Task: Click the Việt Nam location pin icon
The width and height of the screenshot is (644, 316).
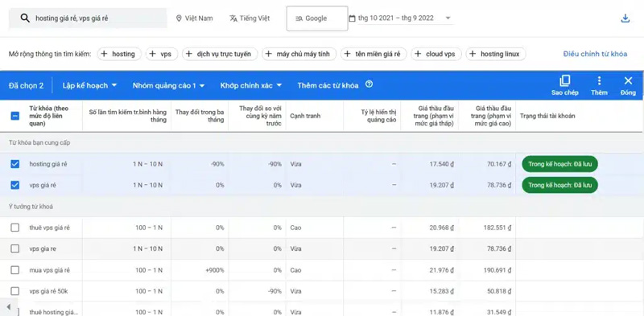Action: click(179, 18)
